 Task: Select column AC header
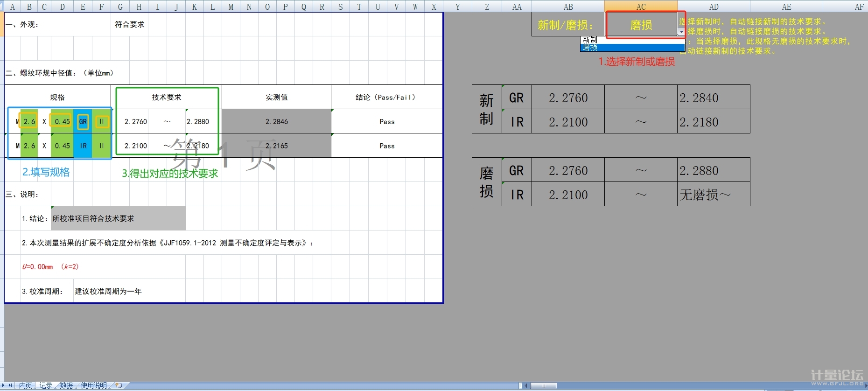(641, 7)
